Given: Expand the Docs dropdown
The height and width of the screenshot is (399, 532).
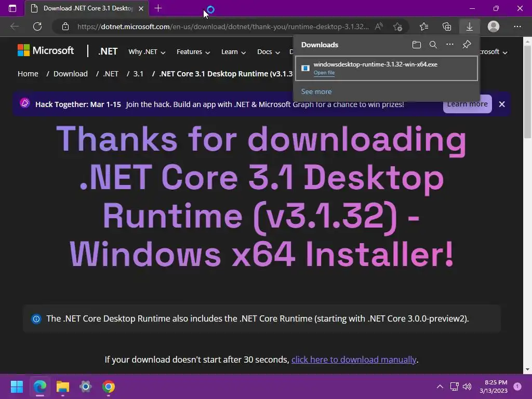Looking at the screenshot, I should pos(269,52).
